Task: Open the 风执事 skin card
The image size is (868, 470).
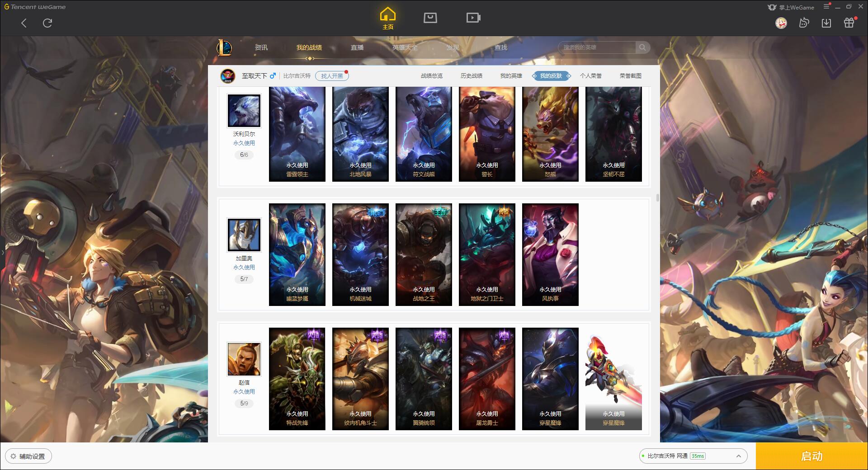Action: [x=550, y=254]
